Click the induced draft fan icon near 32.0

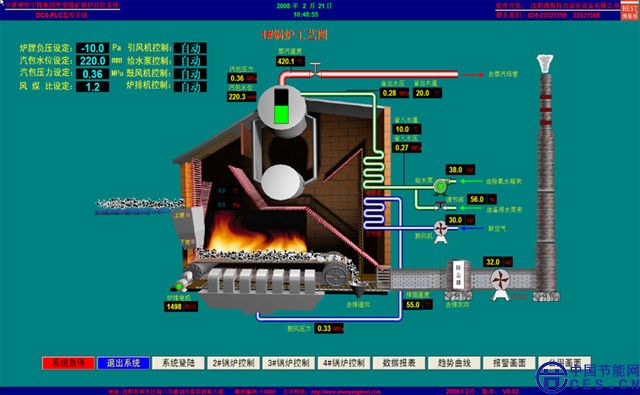(500, 283)
